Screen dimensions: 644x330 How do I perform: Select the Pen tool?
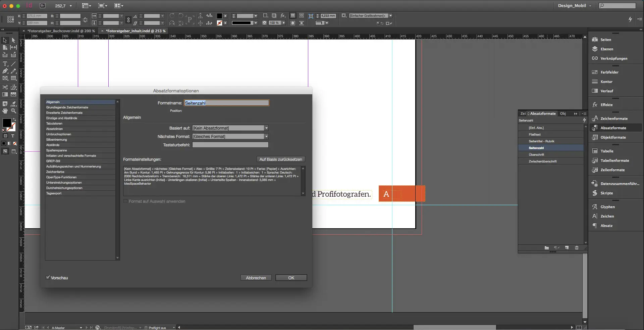point(5,71)
